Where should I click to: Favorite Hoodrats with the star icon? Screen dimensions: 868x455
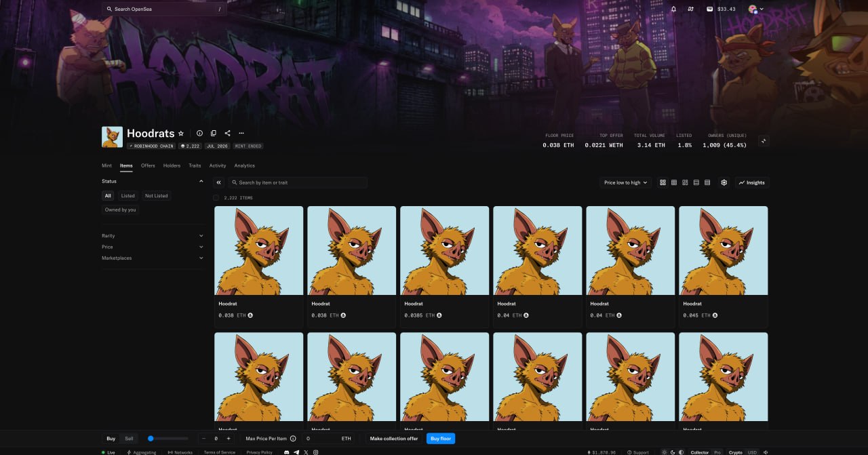click(x=181, y=134)
